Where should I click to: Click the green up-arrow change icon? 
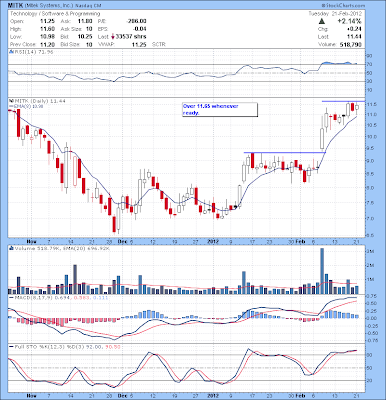(322, 21)
